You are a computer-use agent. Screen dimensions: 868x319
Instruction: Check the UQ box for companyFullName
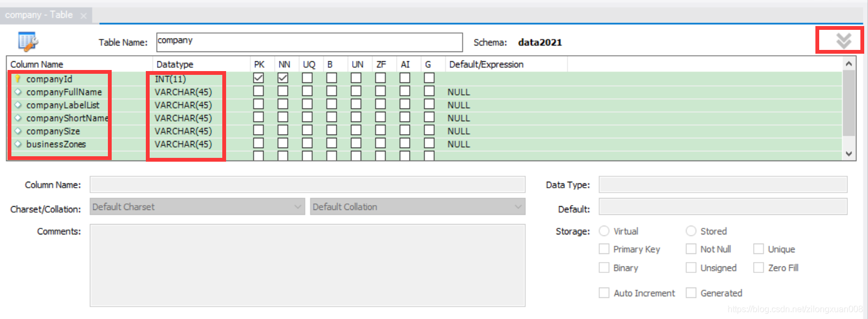point(307,91)
